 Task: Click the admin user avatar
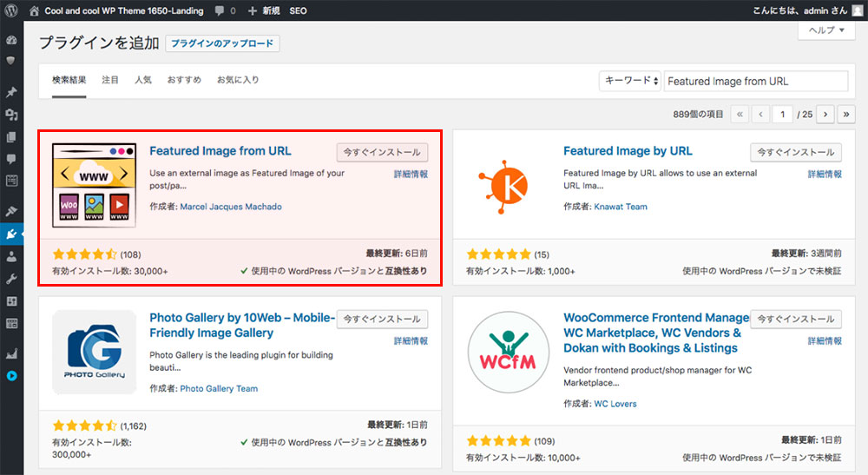[858, 10]
